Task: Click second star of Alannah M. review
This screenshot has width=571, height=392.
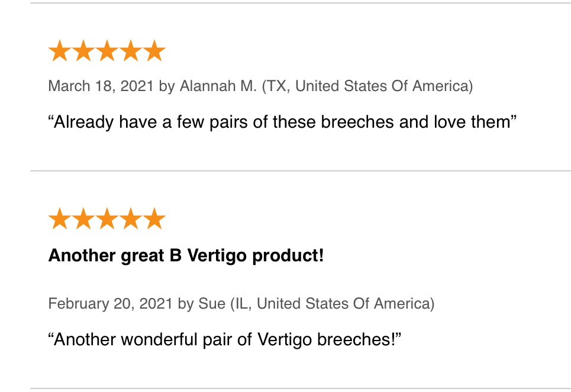Action: (83, 51)
